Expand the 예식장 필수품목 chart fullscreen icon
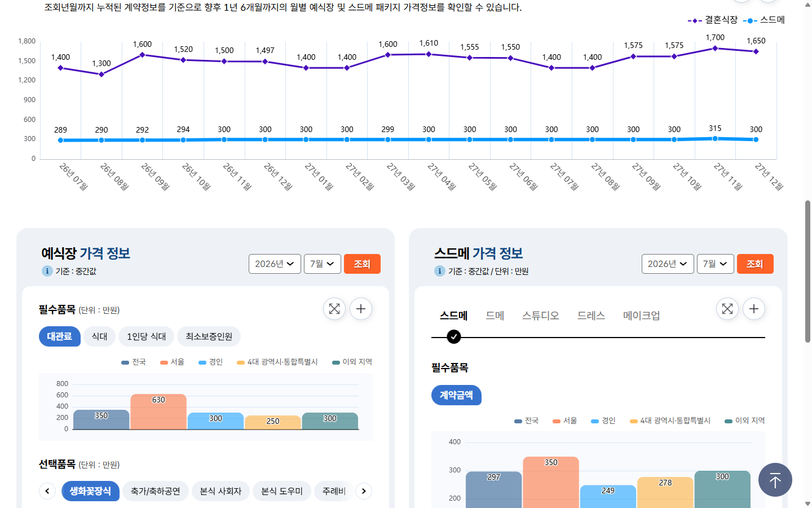Image resolution: width=812 pixels, height=508 pixels. tap(334, 309)
